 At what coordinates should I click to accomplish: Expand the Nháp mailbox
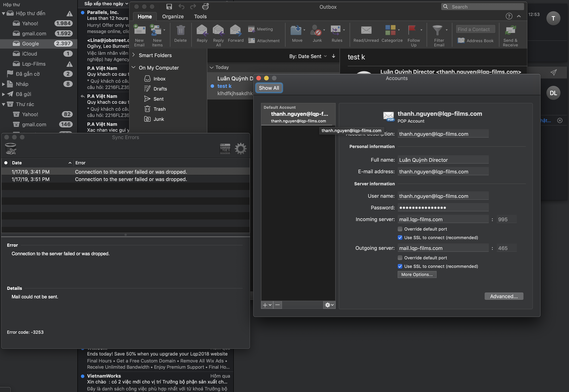point(4,84)
